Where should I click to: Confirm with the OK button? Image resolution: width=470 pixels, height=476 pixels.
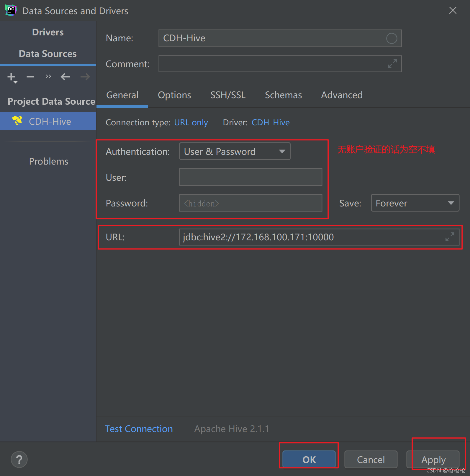[309, 459]
